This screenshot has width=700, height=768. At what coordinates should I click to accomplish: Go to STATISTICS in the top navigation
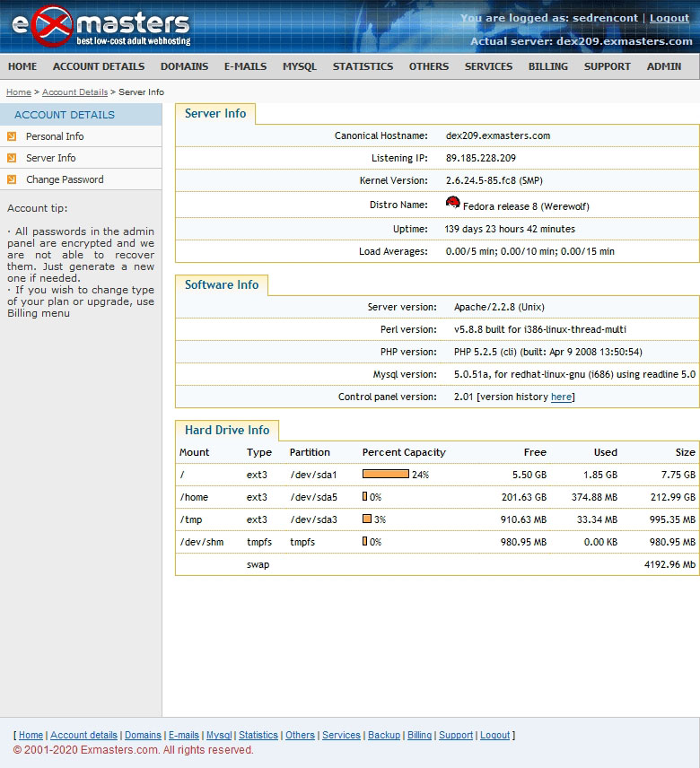tap(363, 66)
